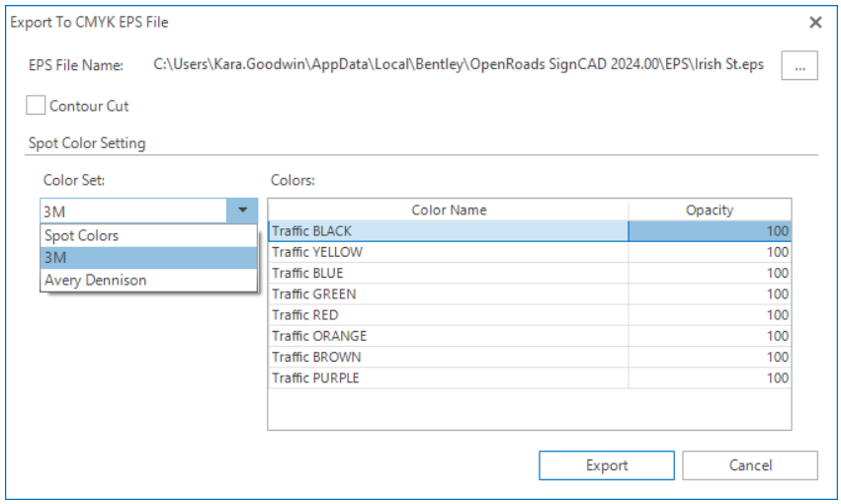The height and width of the screenshot is (504, 841).
Task: Click opacity cell for Traffic BROWN
Action: click(710, 357)
